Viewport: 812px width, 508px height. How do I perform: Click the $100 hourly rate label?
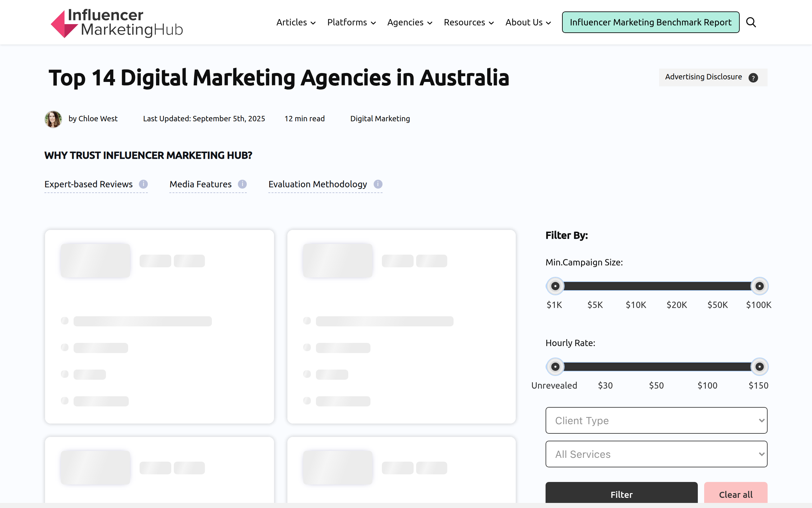point(707,385)
